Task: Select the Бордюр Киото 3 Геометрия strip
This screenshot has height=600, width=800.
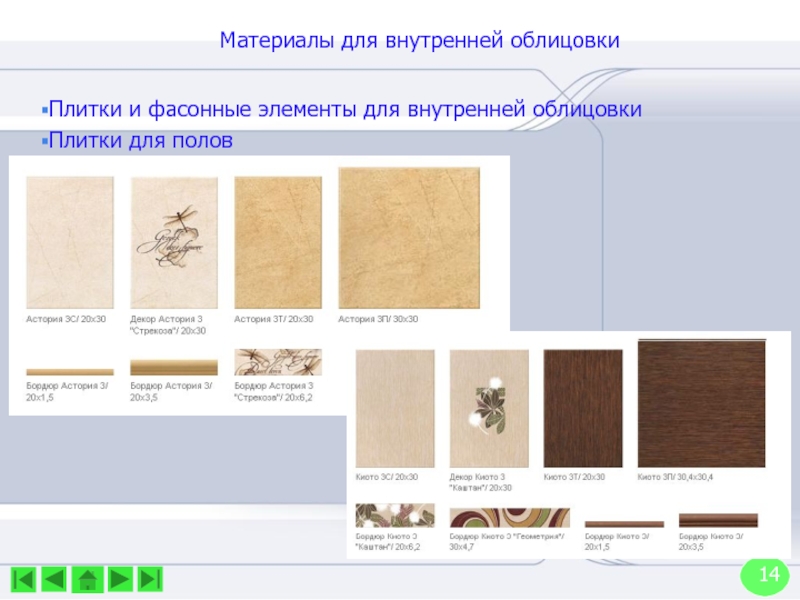Action: pos(509,518)
